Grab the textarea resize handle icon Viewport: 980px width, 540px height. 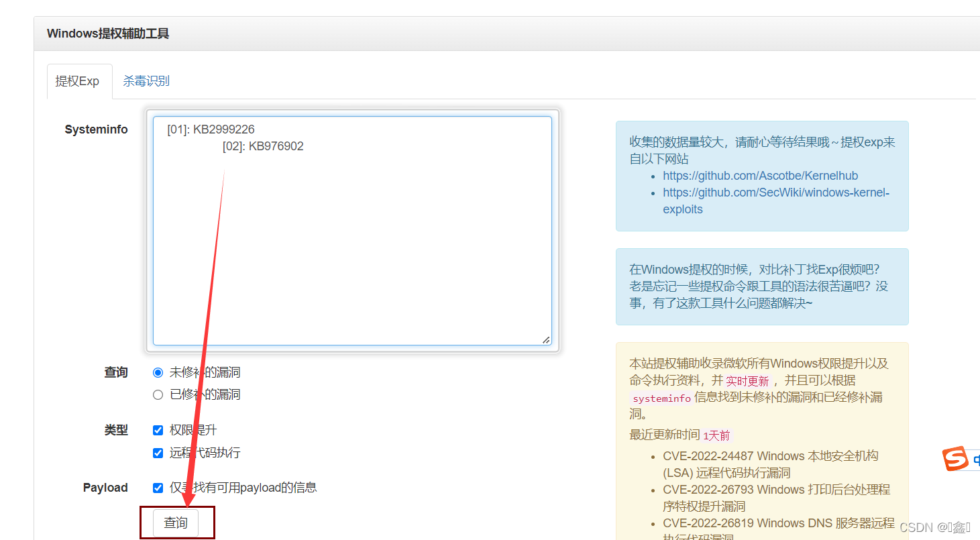click(546, 340)
